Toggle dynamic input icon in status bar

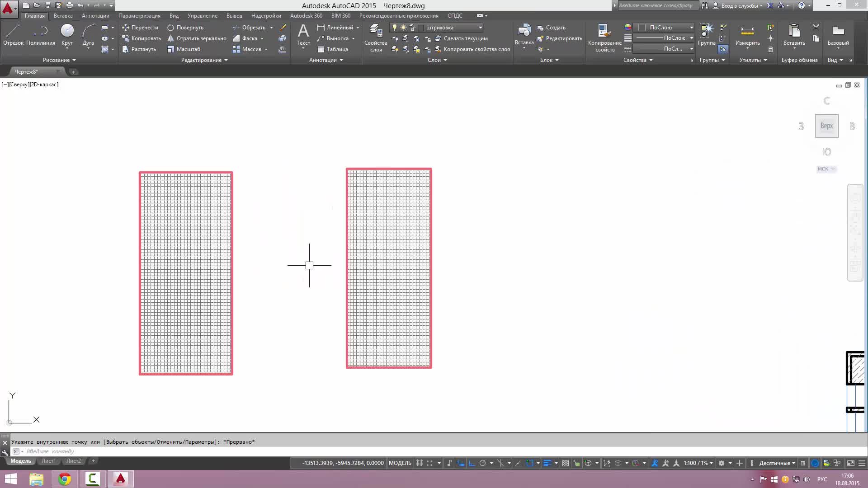pos(461,463)
